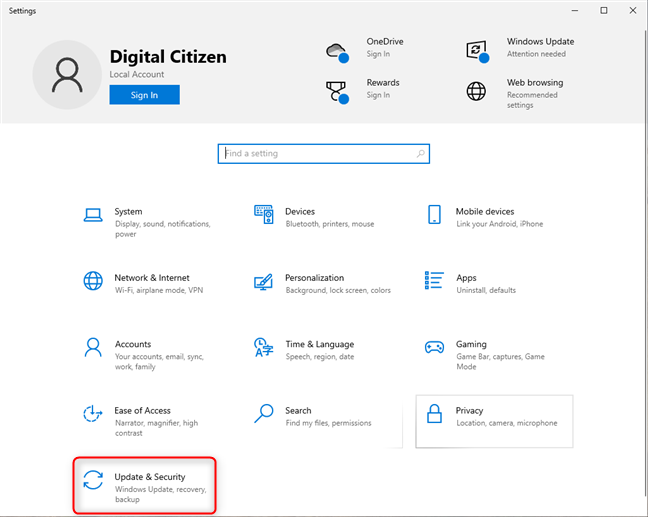This screenshot has width=648, height=517.
Task: Minimize the Settings window
Action: pyautogui.click(x=575, y=11)
